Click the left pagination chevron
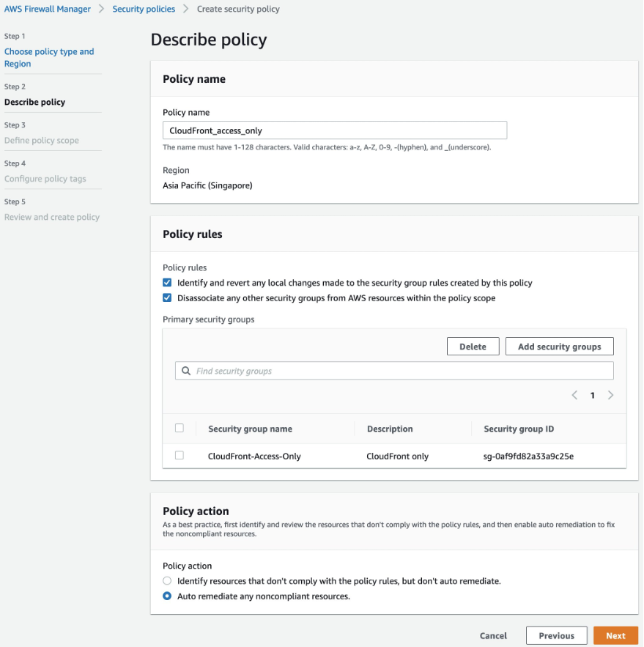This screenshot has width=644, height=647. point(574,395)
